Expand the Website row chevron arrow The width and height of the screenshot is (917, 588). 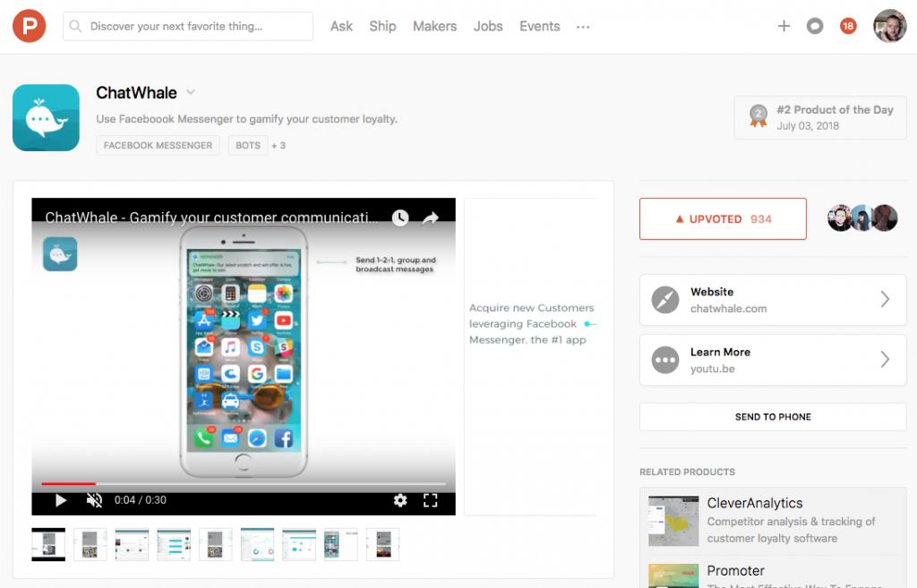tap(885, 299)
